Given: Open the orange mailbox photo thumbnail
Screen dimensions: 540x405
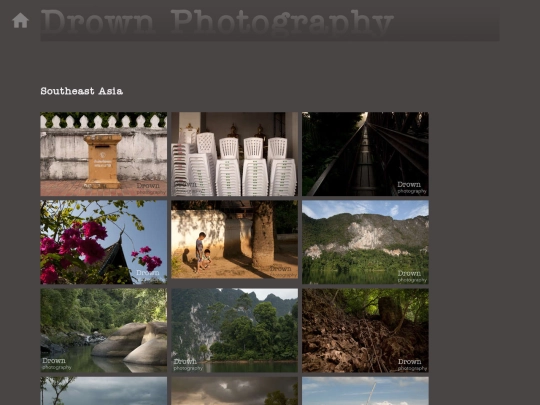Looking at the screenshot, I should [104, 154].
